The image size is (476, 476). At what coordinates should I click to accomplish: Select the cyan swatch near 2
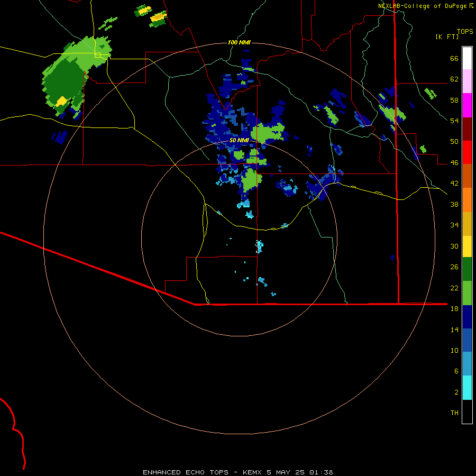coord(467,388)
